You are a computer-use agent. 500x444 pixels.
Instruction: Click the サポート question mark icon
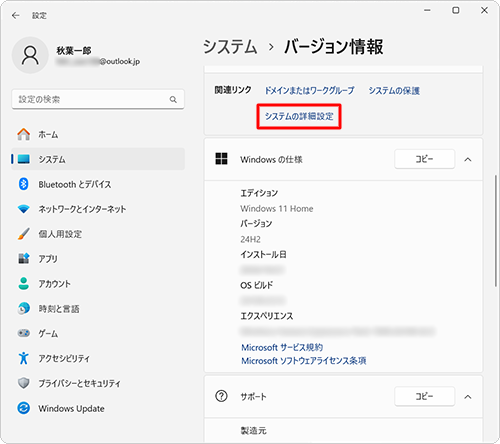point(221,396)
